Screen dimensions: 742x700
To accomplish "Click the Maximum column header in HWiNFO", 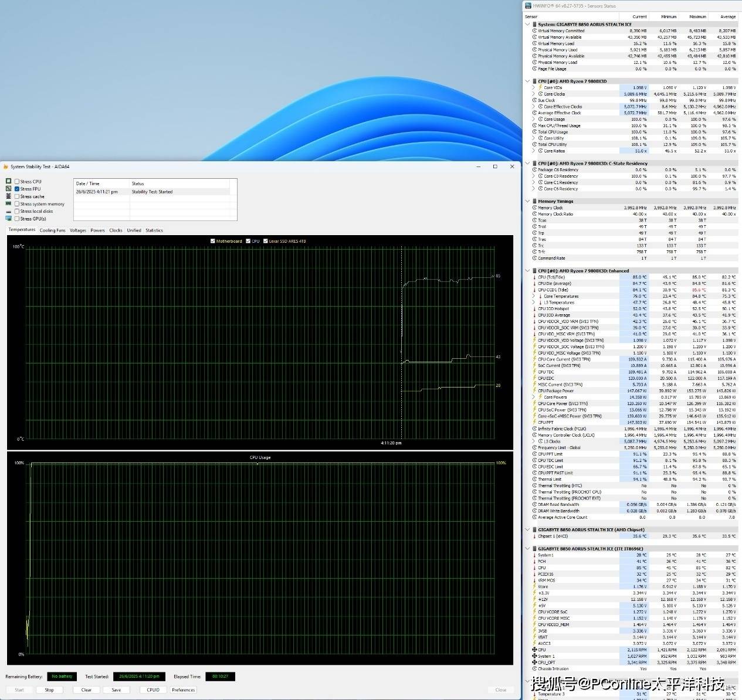I will (697, 16).
